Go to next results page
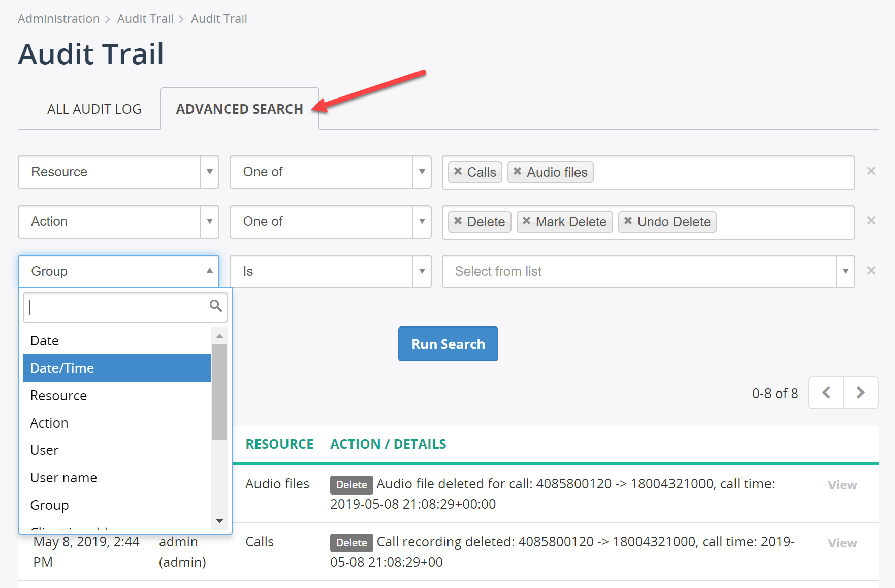895x588 pixels. point(860,393)
